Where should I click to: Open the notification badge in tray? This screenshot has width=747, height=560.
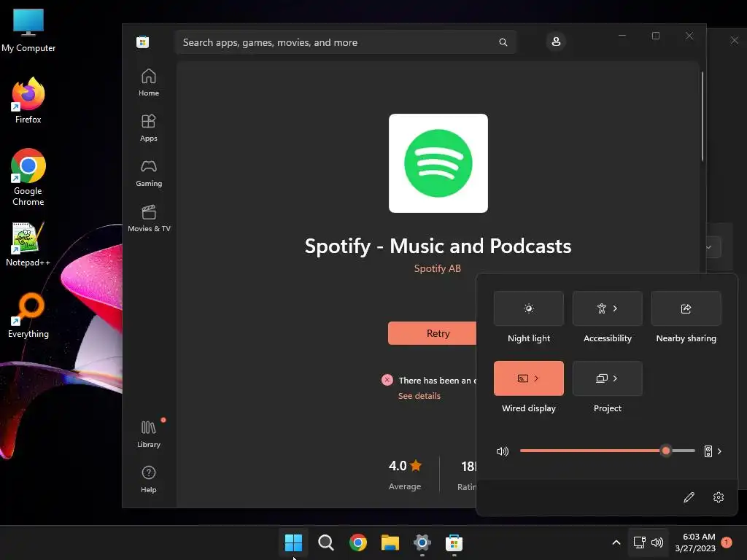pyautogui.click(x=727, y=542)
